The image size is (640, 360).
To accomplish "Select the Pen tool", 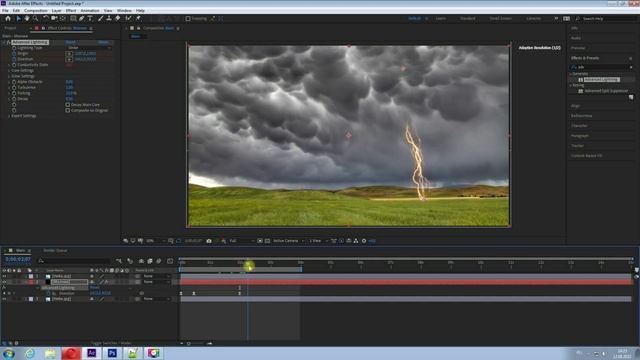I will (x=82, y=18).
